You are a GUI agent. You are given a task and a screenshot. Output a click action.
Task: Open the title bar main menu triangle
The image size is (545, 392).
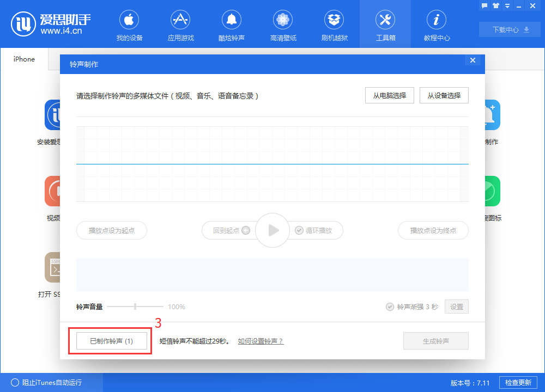point(507,5)
